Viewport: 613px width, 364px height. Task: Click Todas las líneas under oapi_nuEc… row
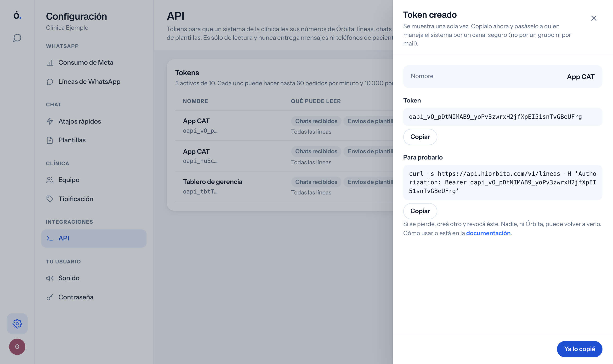click(x=311, y=162)
